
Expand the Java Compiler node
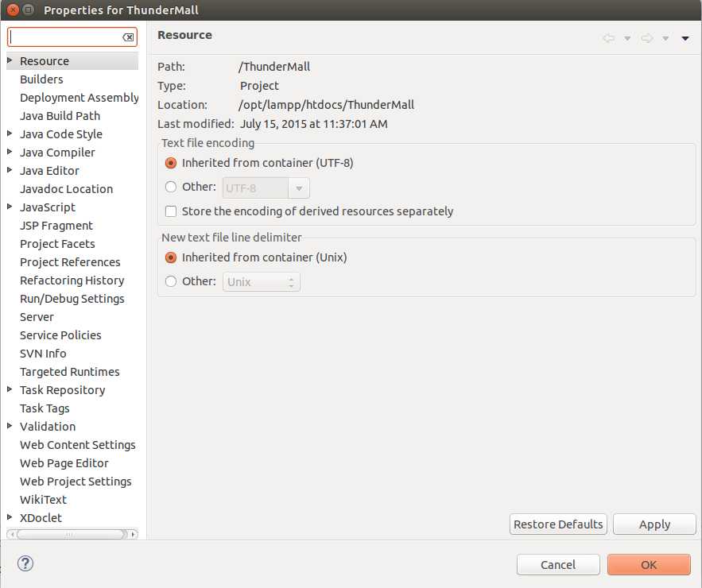tap(10, 152)
